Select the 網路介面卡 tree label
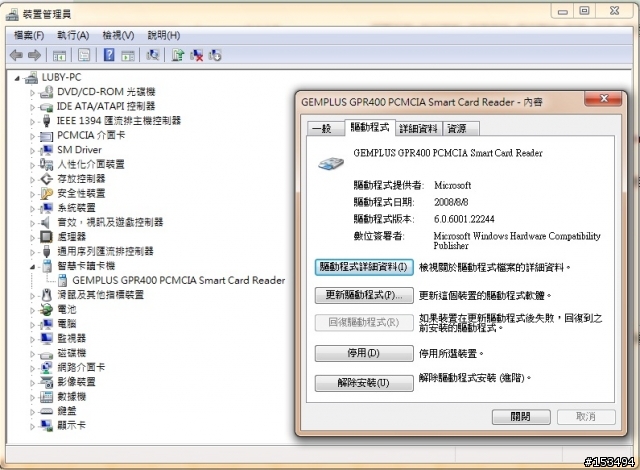This screenshot has width=640, height=470. pyautogui.click(x=81, y=367)
